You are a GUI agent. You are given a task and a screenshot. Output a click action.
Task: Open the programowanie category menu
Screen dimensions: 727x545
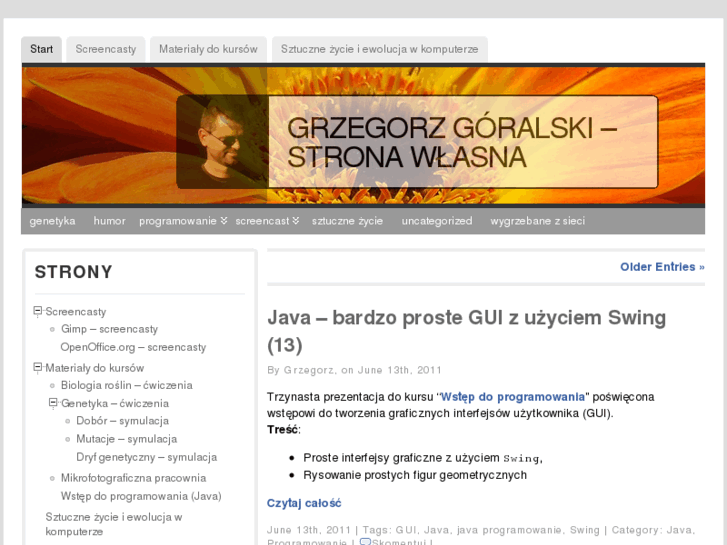178,221
